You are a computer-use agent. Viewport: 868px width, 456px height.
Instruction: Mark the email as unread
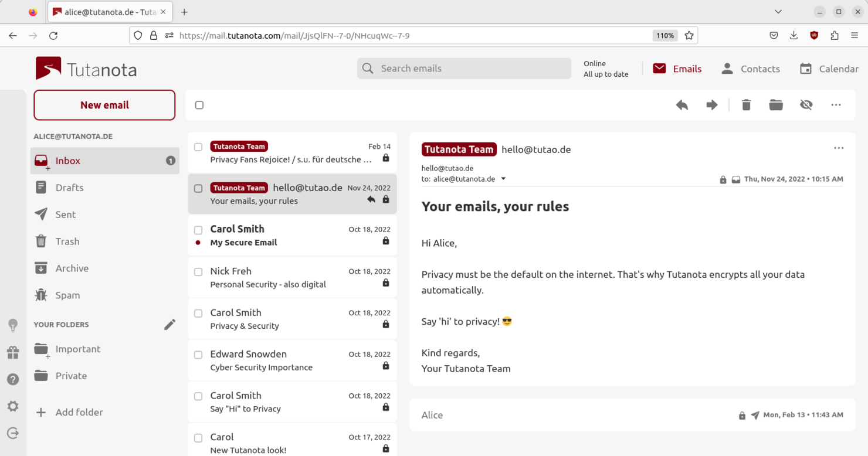[806, 104]
